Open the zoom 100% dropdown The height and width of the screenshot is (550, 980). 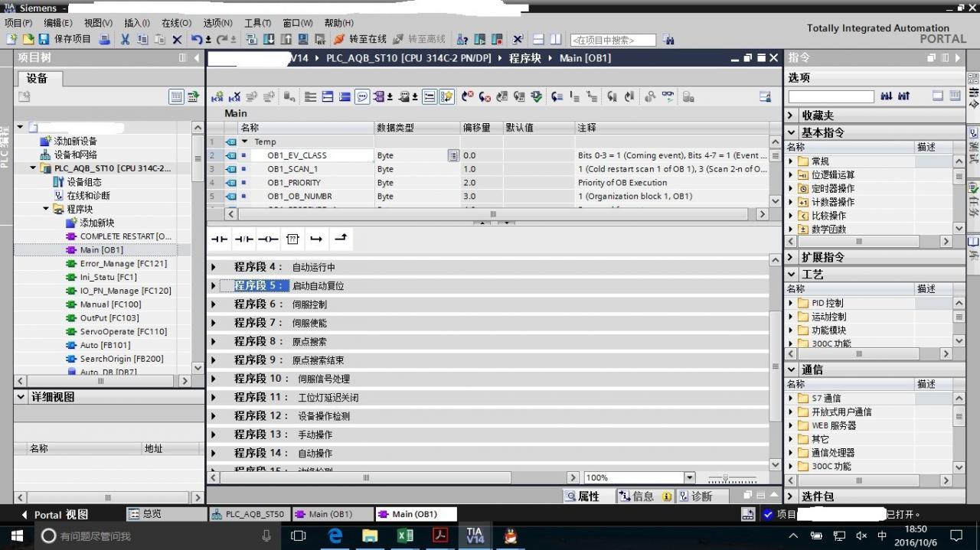coord(689,477)
